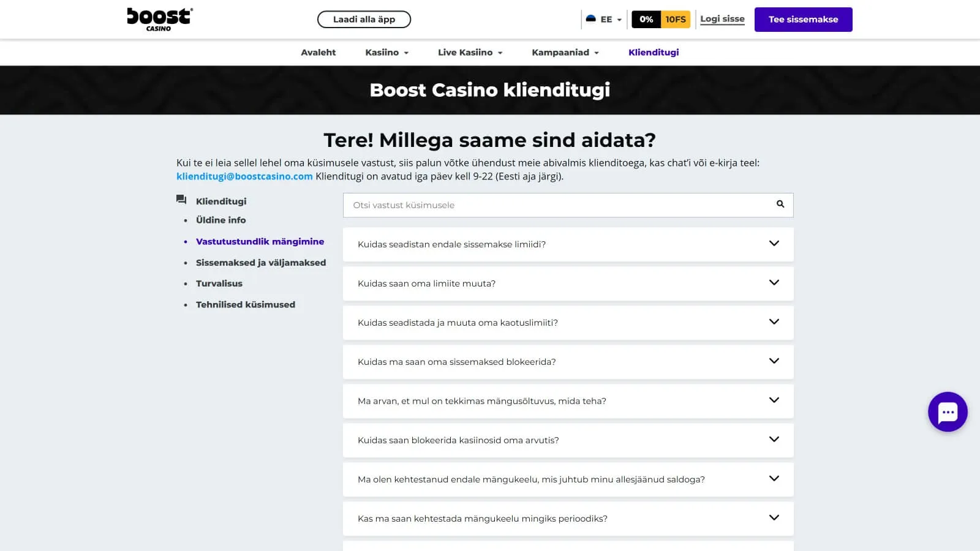This screenshot has width=980, height=551.
Task: Go to Avaleht
Action: tap(318, 53)
